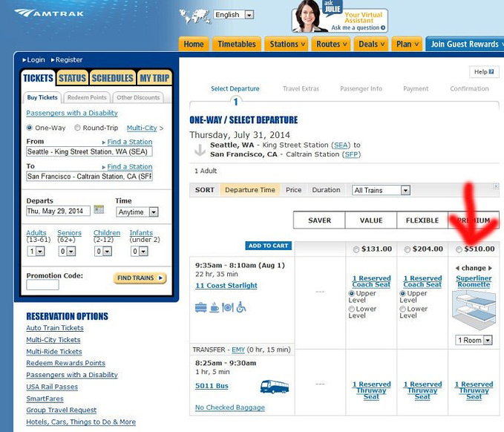Open the Multi-City link
The height and width of the screenshot is (432, 504).
142,128
